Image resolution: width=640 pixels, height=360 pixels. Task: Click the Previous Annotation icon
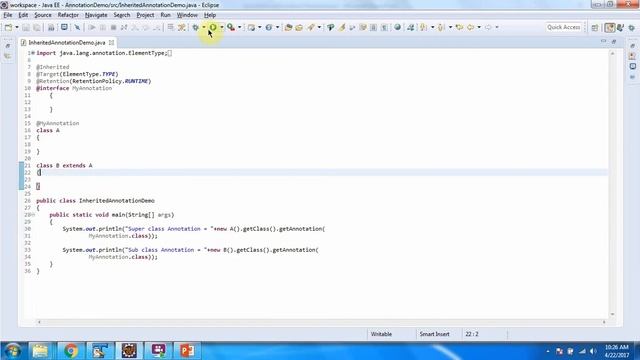[441, 27]
